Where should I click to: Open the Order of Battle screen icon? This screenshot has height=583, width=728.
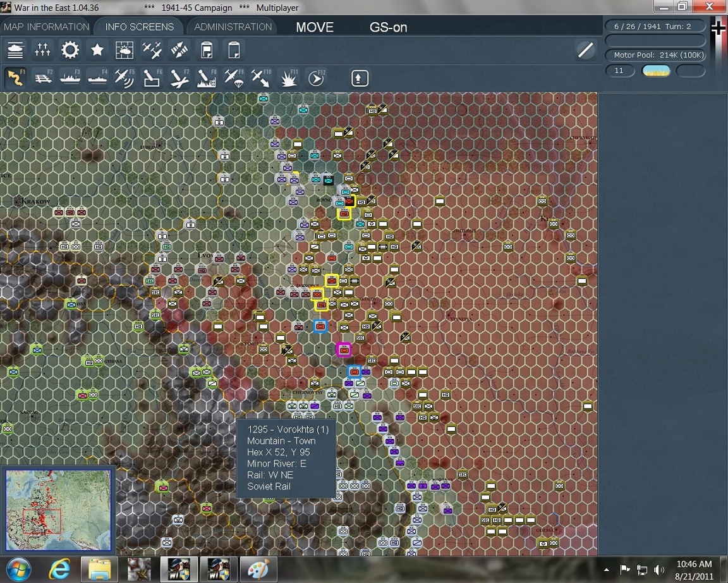click(15, 50)
